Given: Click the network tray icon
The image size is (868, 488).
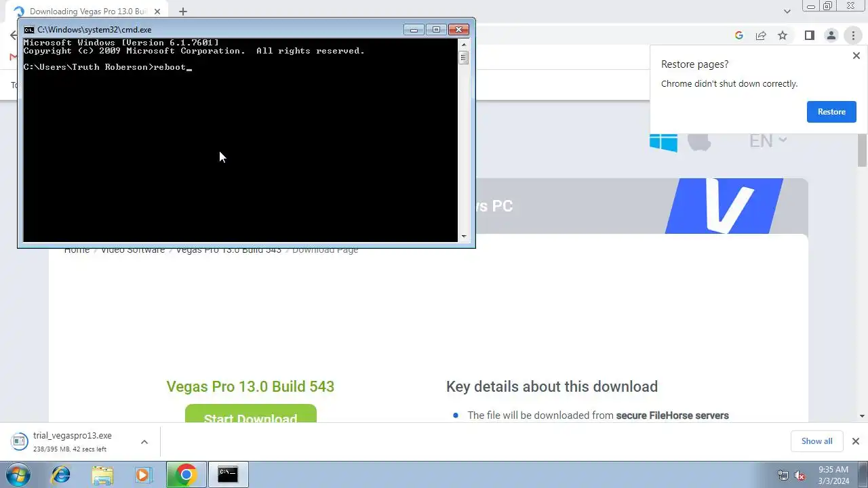Looking at the screenshot, I should click(x=783, y=475).
